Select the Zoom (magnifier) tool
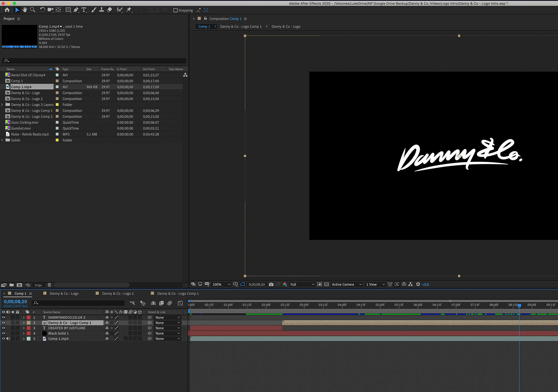Image resolution: width=558 pixels, height=392 pixels. (33, 10)
